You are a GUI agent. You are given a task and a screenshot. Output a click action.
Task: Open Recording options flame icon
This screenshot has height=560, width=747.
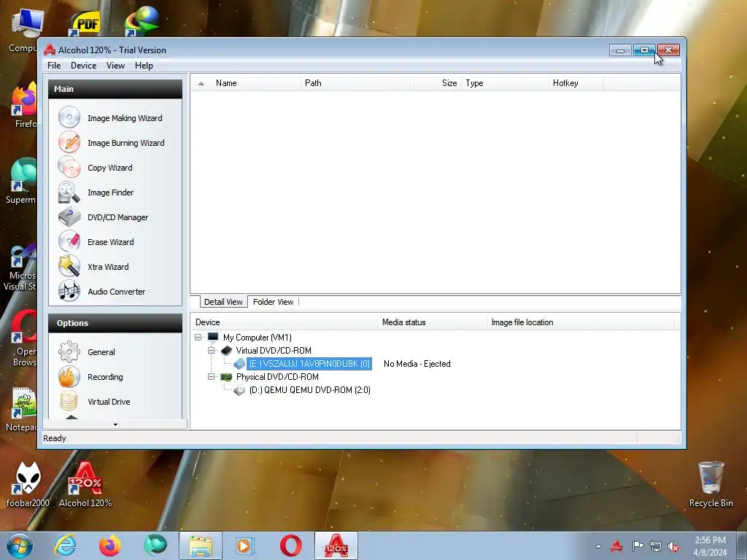coord(69,377)
